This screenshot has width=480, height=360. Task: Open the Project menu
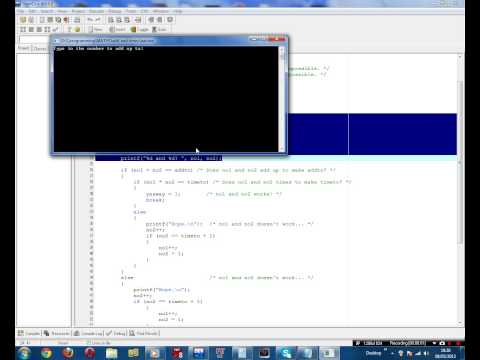[x=78, y=11]
